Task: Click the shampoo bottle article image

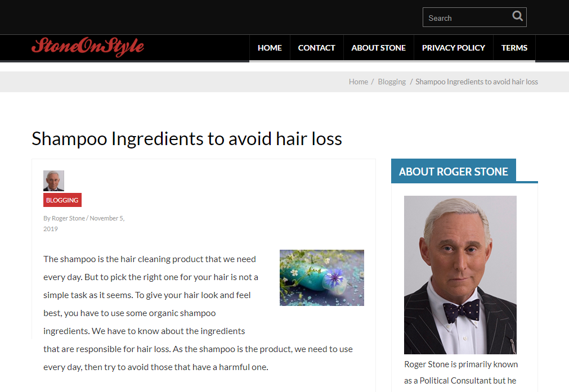Action: (x=322, y=278)
